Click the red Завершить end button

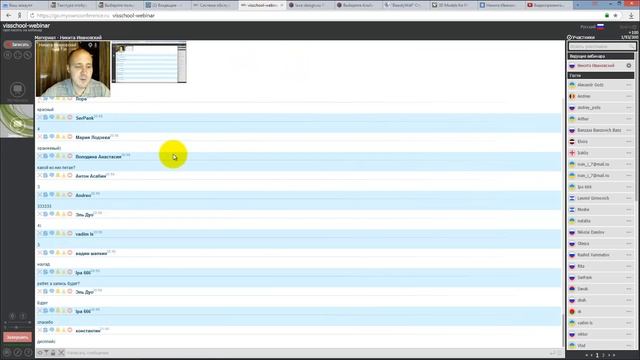pos(18,338)
